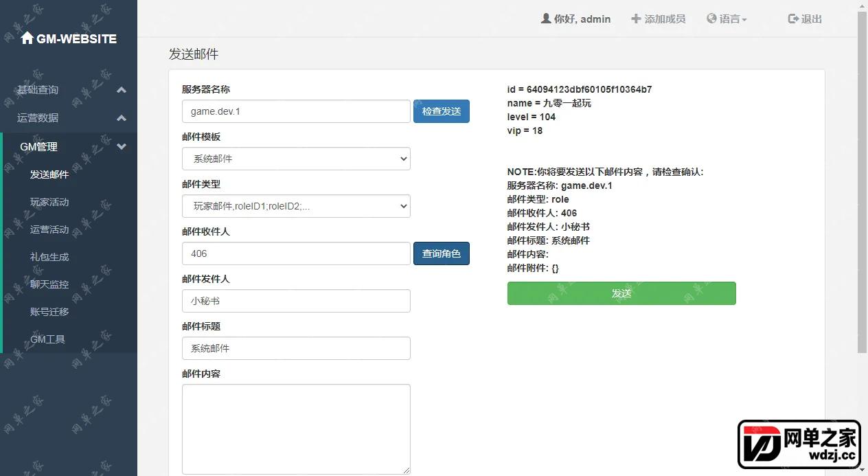The width and height of the screenshot is (868, 476).
Task: Focus the 邮件发件人 input field
Action: (296, 301)
